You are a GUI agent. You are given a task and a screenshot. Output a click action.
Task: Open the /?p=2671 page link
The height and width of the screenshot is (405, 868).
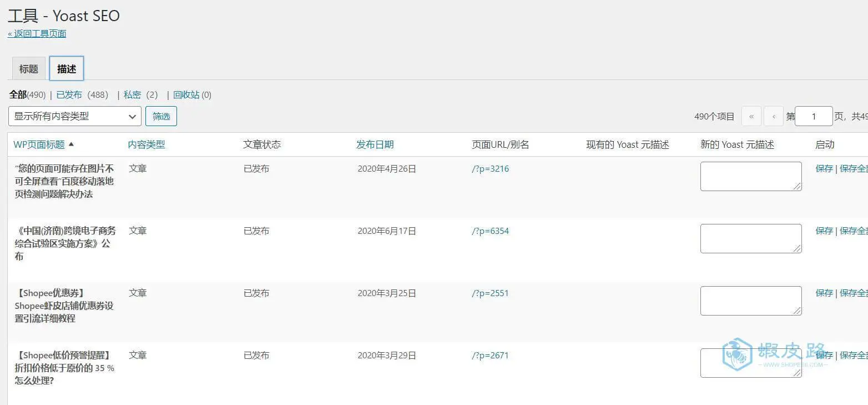coord(491,356)
